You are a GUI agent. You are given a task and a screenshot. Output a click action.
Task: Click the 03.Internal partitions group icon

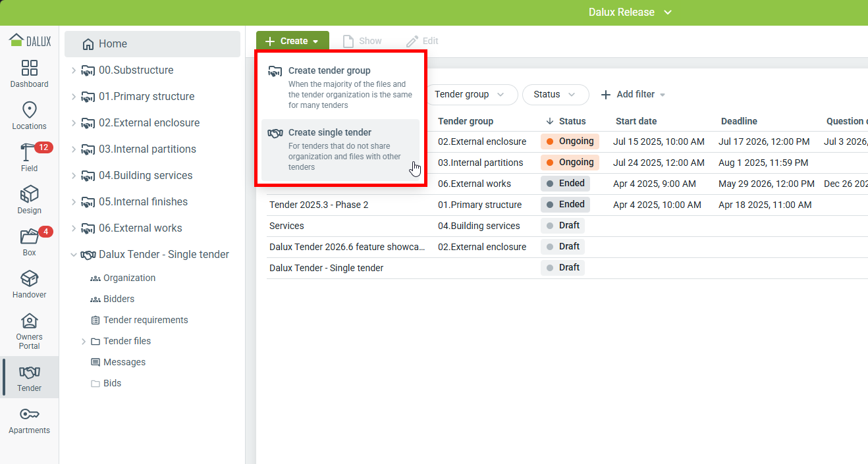(88, 149)
